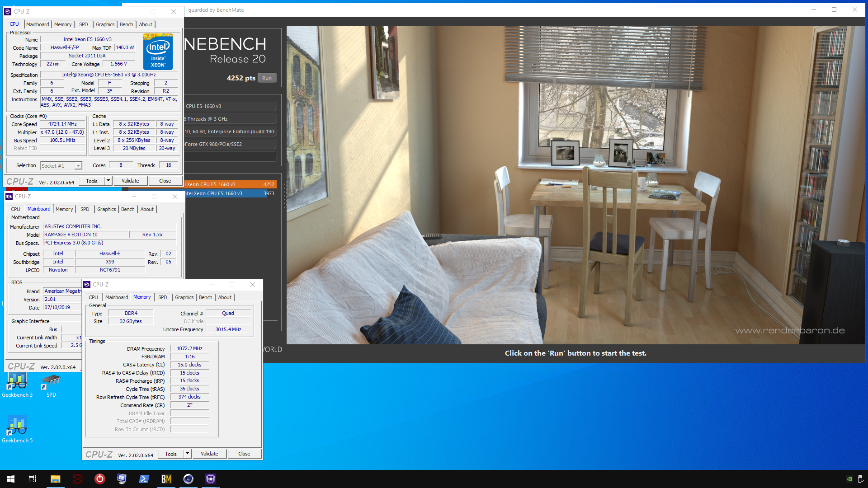The height and width of the screenshot is (488, 868).
Task: Click the Uncore Frequency value 3015.4 MHz
Action: (x=228, y=329)
